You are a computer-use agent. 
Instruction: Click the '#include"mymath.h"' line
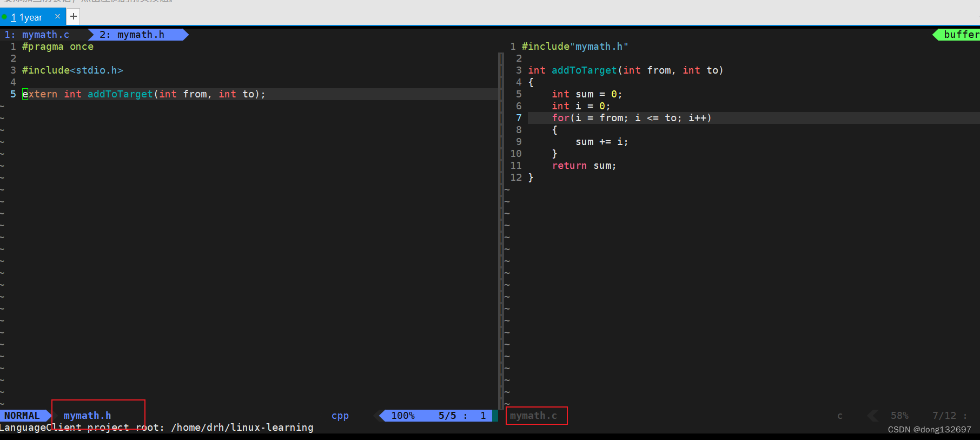(x=575, y=47)
